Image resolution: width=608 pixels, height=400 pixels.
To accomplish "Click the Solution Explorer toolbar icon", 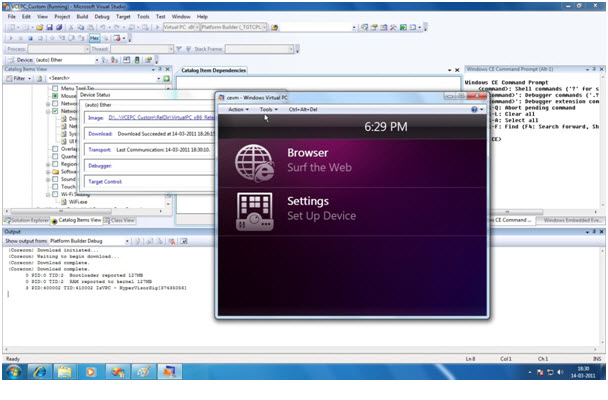I will pos(364,28).
